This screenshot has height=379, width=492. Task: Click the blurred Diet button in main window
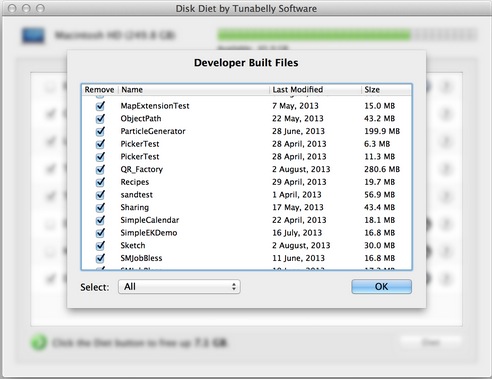pos(431,342)
